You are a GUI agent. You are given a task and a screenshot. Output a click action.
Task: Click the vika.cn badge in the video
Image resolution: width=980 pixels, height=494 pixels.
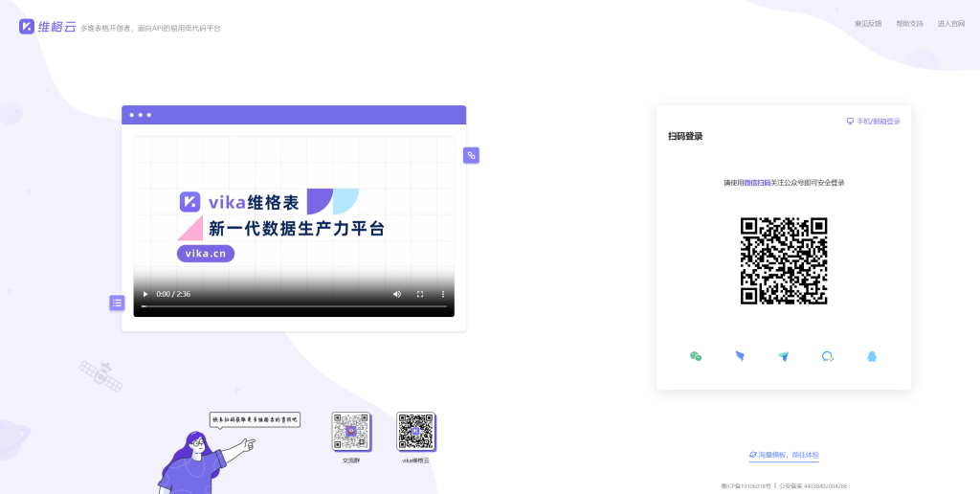tap(206, 254)
